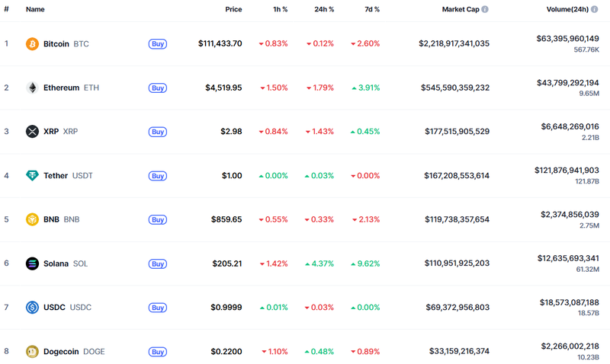Click the USDC logo icon
Image resolution: width=610 pixels, height=364 pixels.
coord(32,308)
